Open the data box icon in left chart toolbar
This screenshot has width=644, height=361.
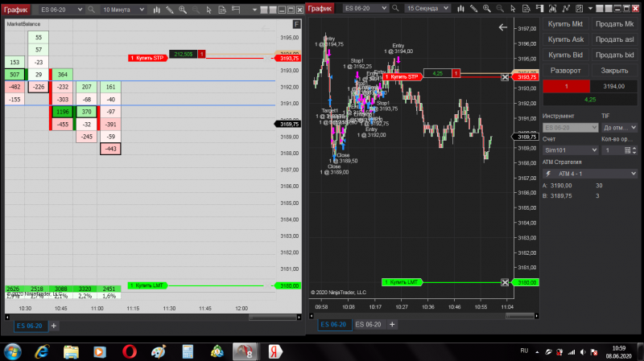point(222,10)
